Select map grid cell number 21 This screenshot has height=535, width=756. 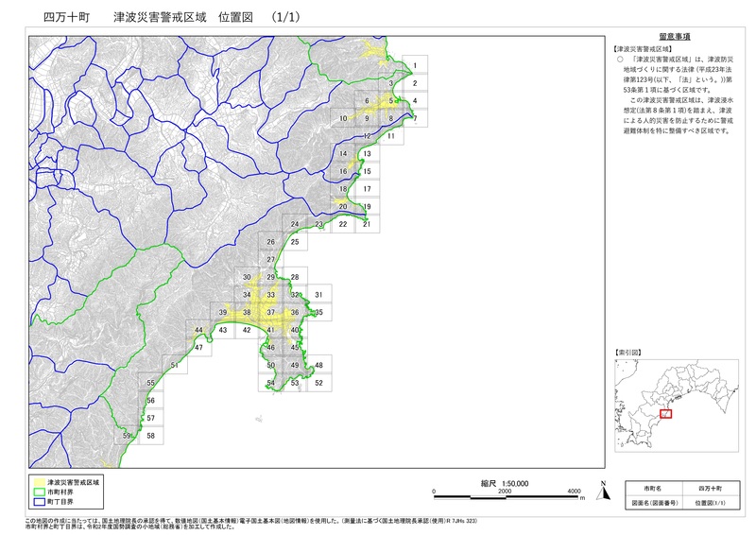(367, 224)
